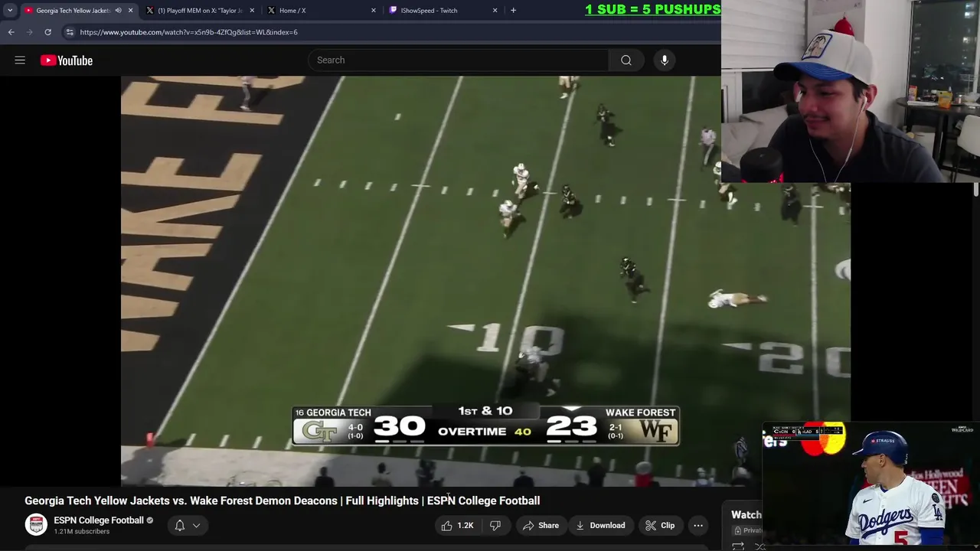This screenshot has height=551, width=980.
Task: Open ESPN College Football channel name link
Action: coord(99,520)
